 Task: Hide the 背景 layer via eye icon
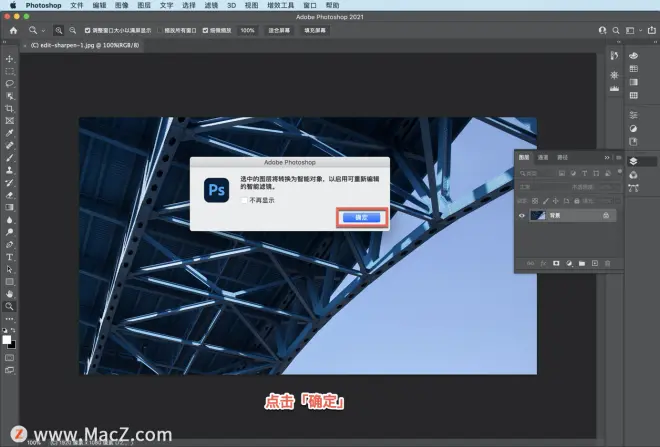pos(522,216)
